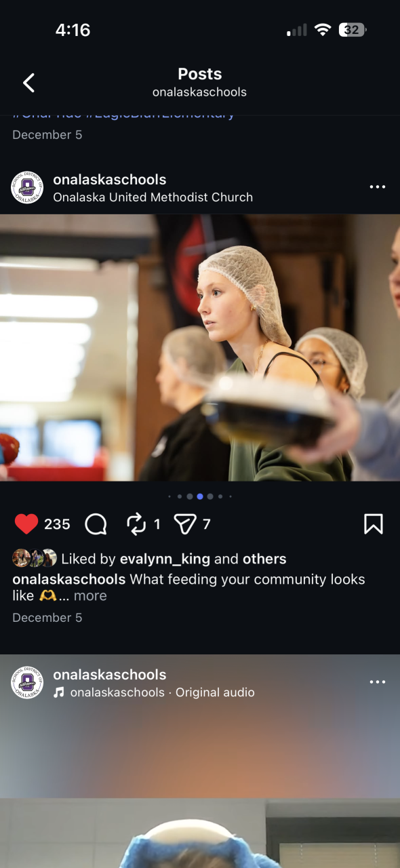Tap the onalaskaschools profile picture on first post
The height and width of the screenshot is (868, 400).
click(27, 187)
